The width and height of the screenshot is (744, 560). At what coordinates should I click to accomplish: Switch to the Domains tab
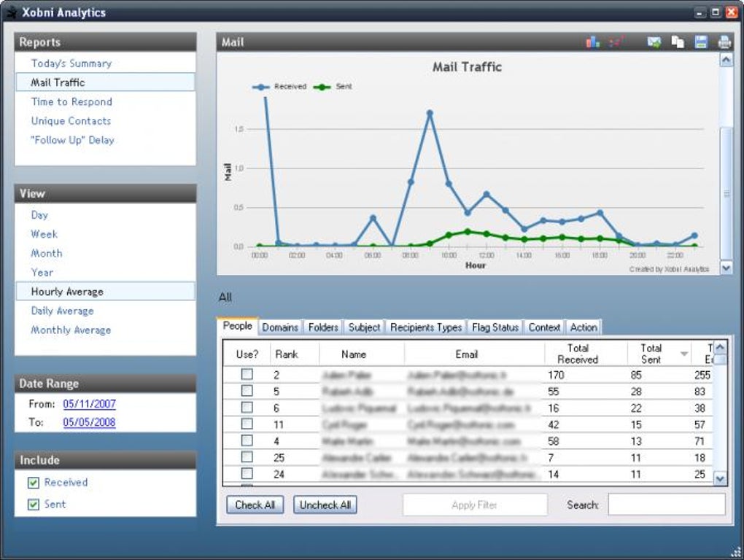point(280,327)
